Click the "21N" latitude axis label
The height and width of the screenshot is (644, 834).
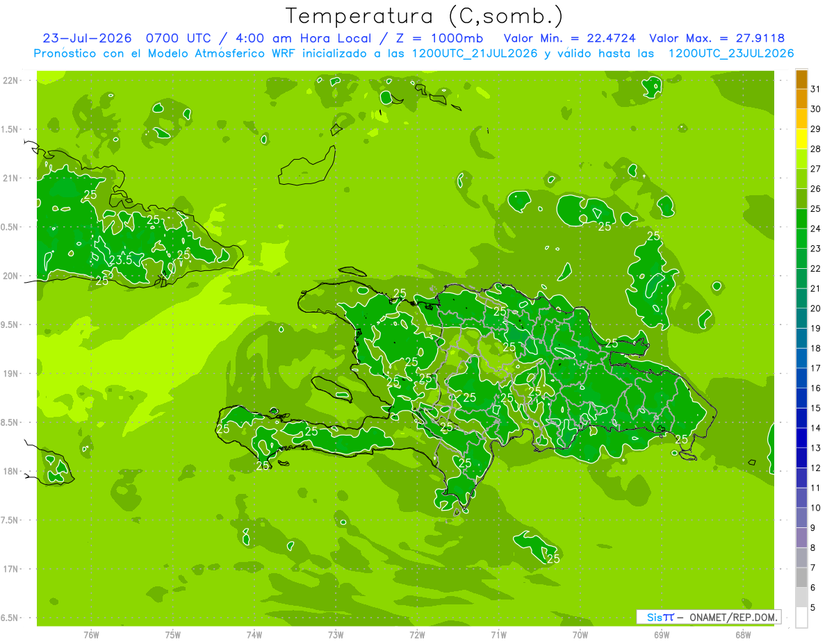coord(10,179)
